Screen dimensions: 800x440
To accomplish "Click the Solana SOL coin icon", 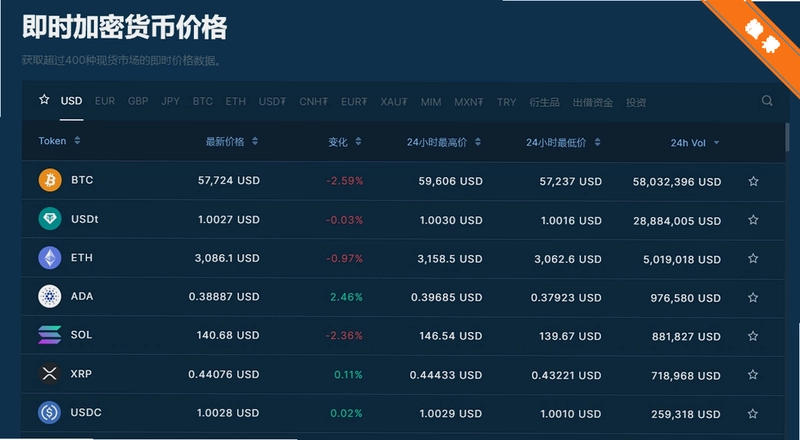I will point(50,335).
